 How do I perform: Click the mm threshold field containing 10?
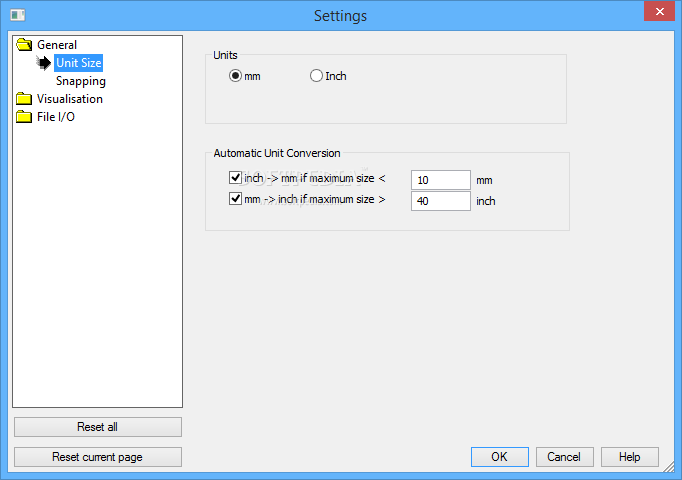pyautogui.click(x=441, y=180)
